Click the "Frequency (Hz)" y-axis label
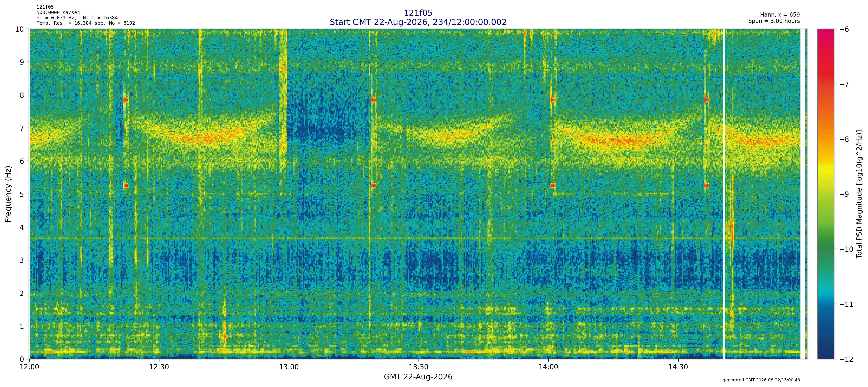 [8, 194]
